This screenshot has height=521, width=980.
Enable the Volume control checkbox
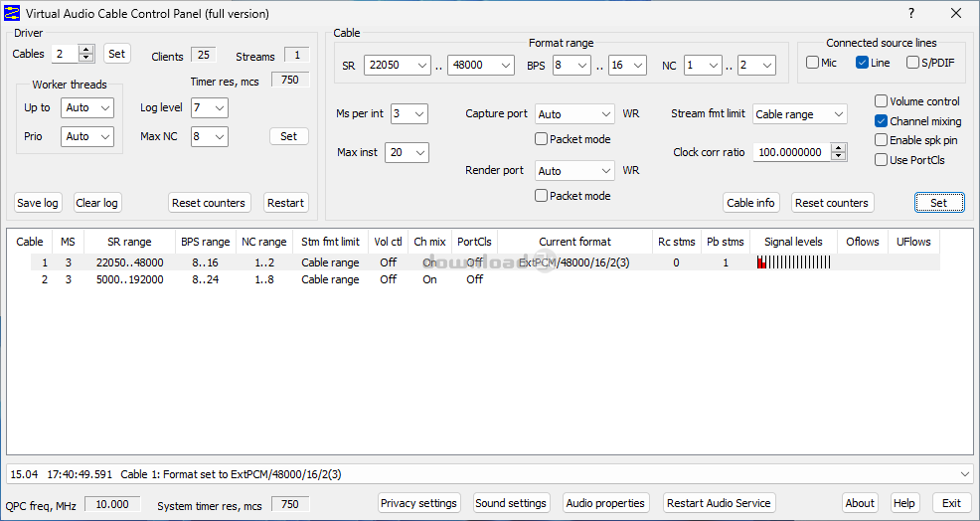(881, 101)
